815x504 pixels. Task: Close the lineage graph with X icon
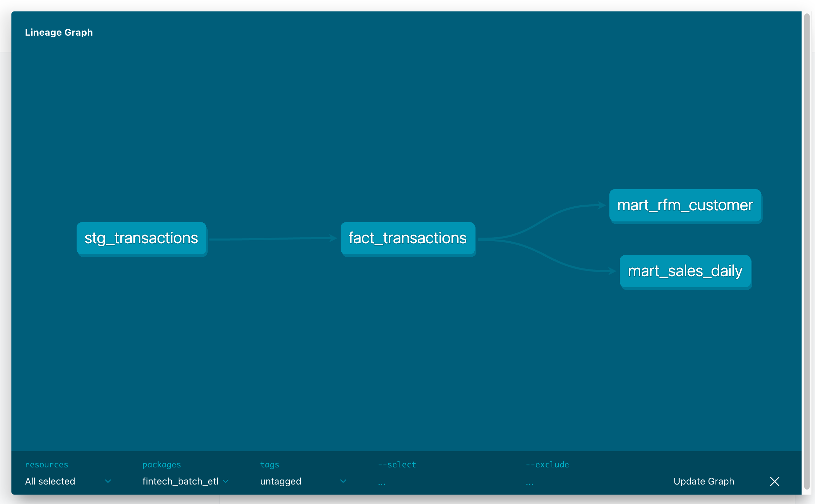click(x=774, y=481)
